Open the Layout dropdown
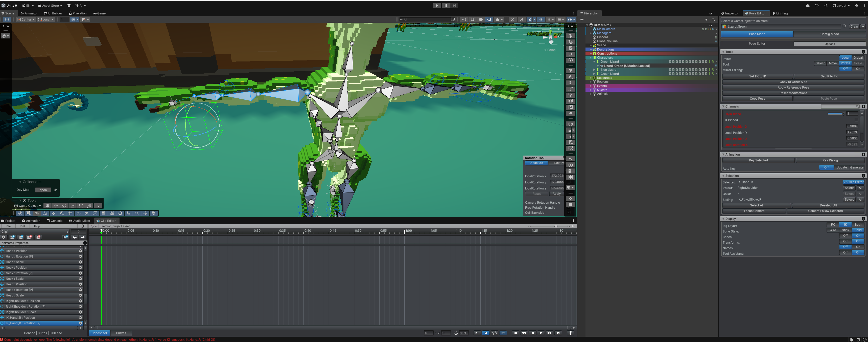 pos(841,5)
